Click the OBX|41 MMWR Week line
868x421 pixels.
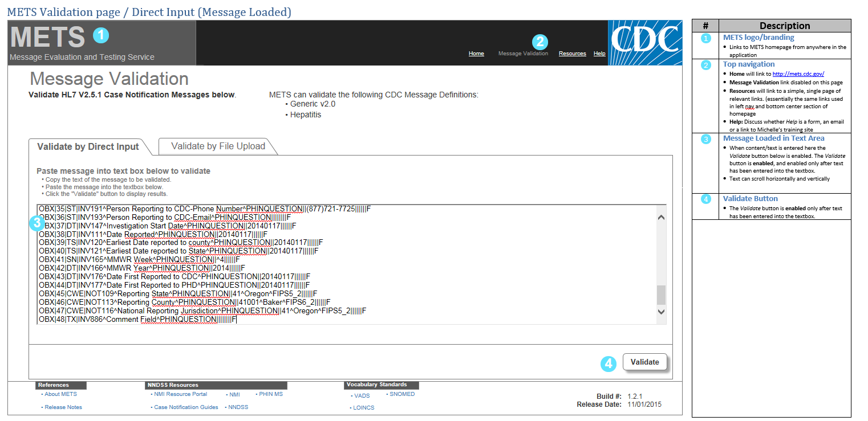(x=139, y=260)
